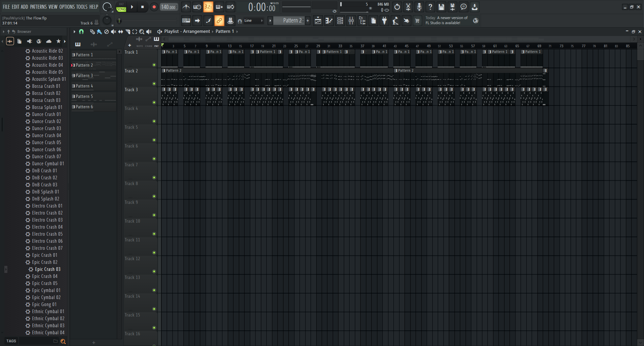Open the PATTERNS menu

click(x=38, y=7)
